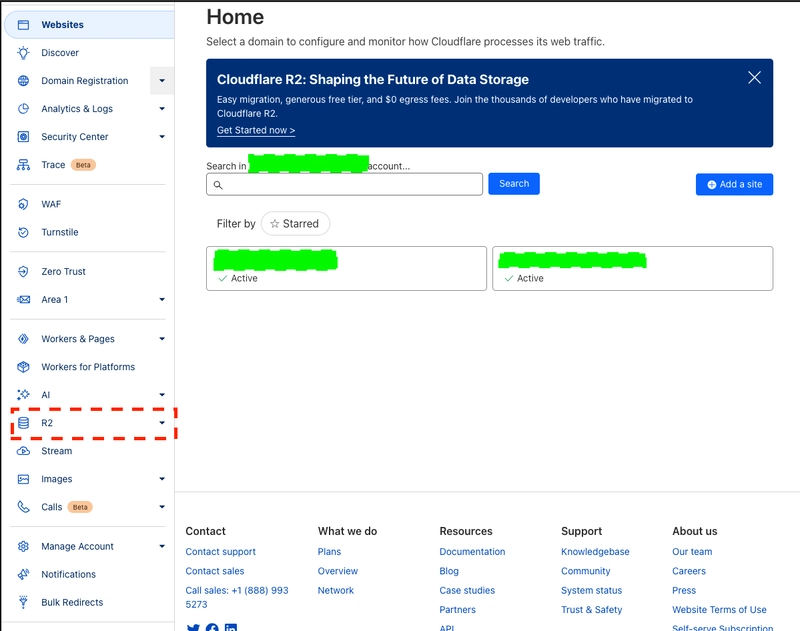The width and height of the screenshot is (800, 631).
Task: Click the Workers for Platforms icon
Action: click(23, 367)
